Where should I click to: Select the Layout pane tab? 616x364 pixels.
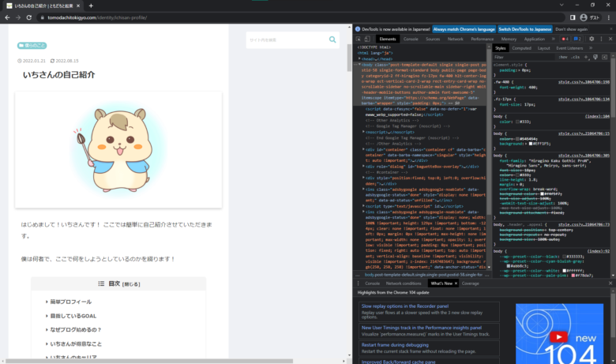(x=543, y=48)
